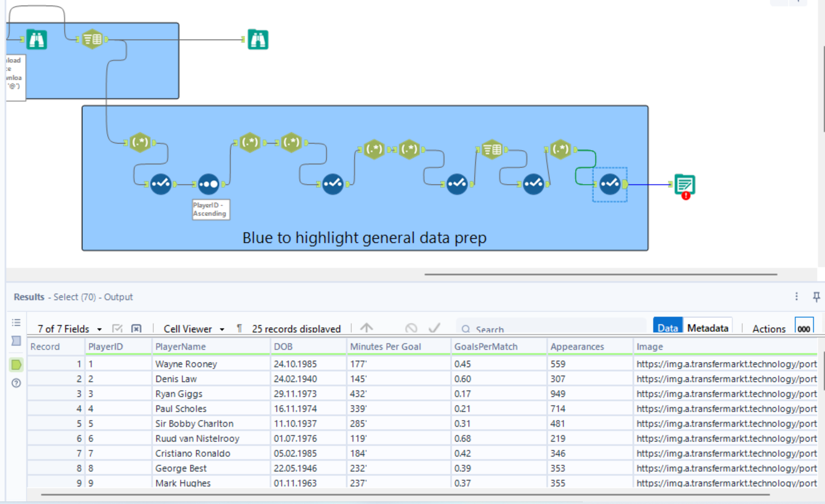Select the Sort tool labeled PlayerID Ascending
The image size is (825, 504).
(x=208, y=184)
